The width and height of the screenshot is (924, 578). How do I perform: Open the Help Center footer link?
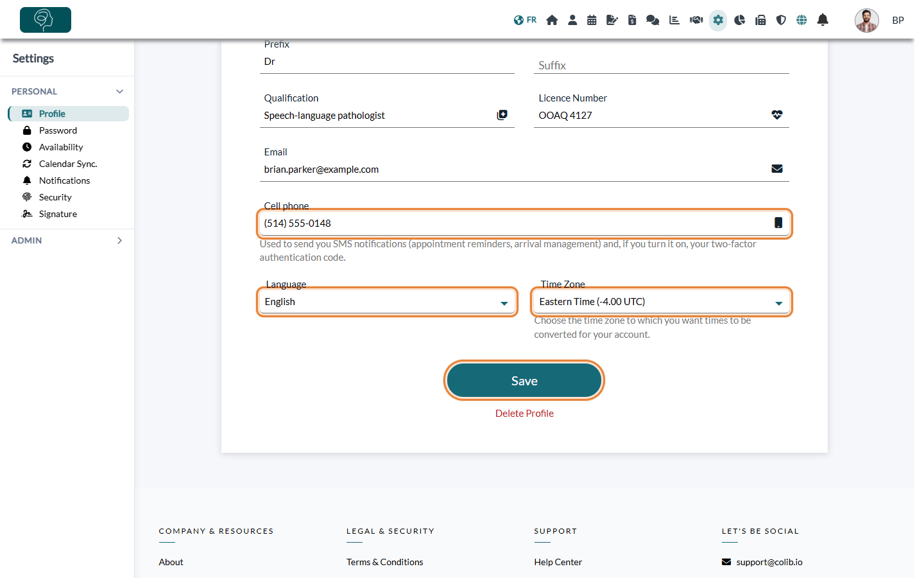558,562
